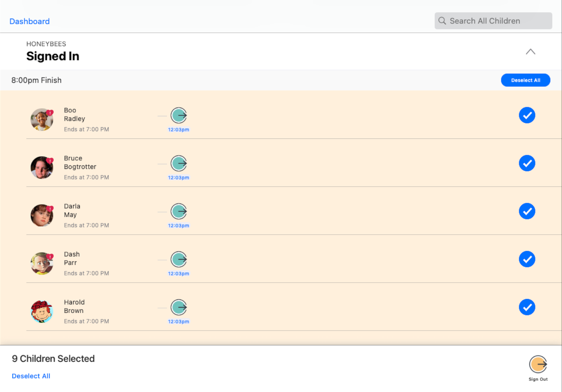Click Bruce Bogtrotter's teal sign-out icon

pos(179,163)
